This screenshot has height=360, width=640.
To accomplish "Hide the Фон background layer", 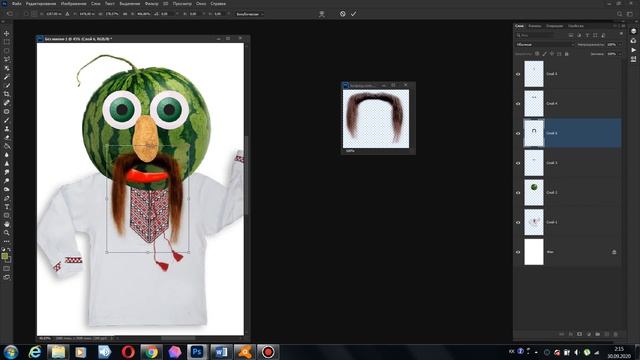I will tap(518, 252).
